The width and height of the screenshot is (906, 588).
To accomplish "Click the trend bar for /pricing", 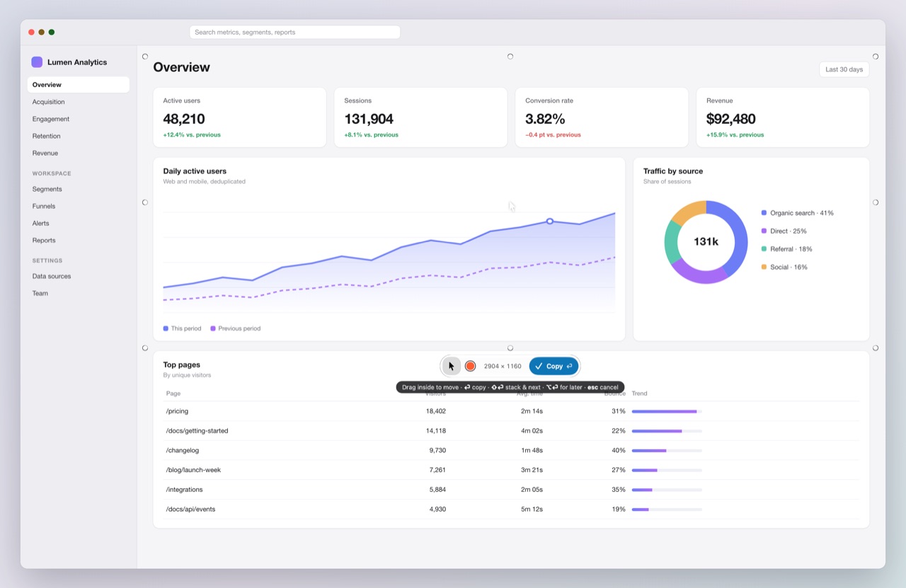I will point(667,411).
